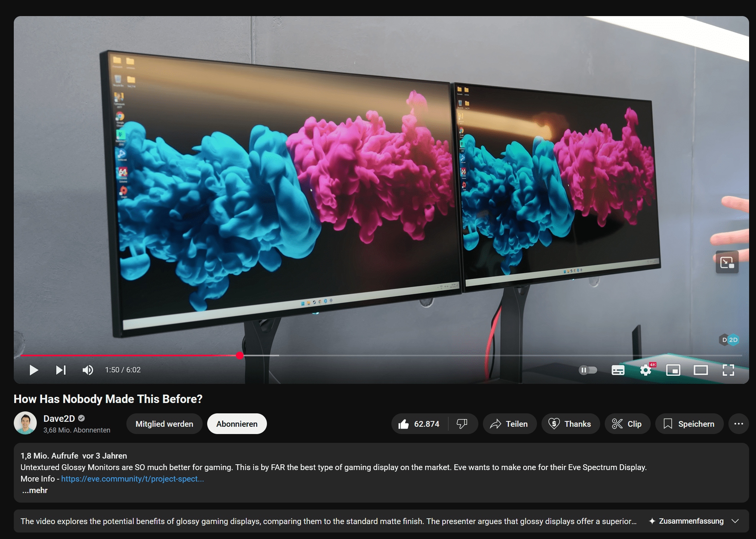This screenshot has width=756, height=539.
Task: Mute the video volume
Action: pos(88,370)
